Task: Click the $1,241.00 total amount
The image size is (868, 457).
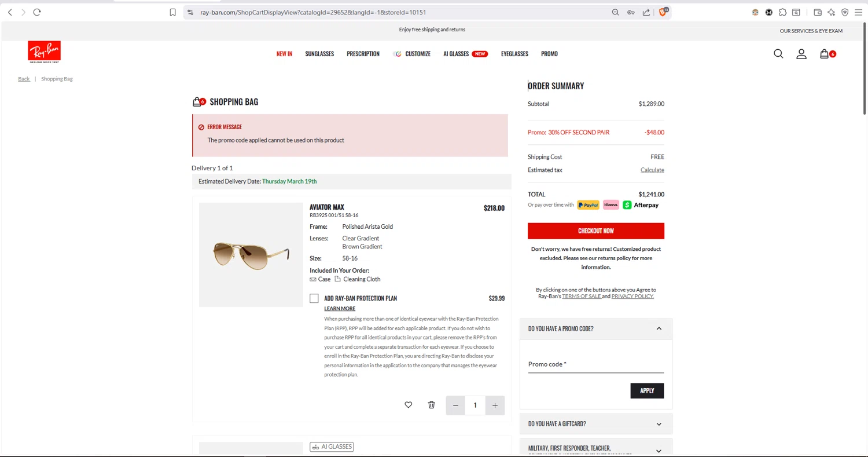Action: pos(652,194)
